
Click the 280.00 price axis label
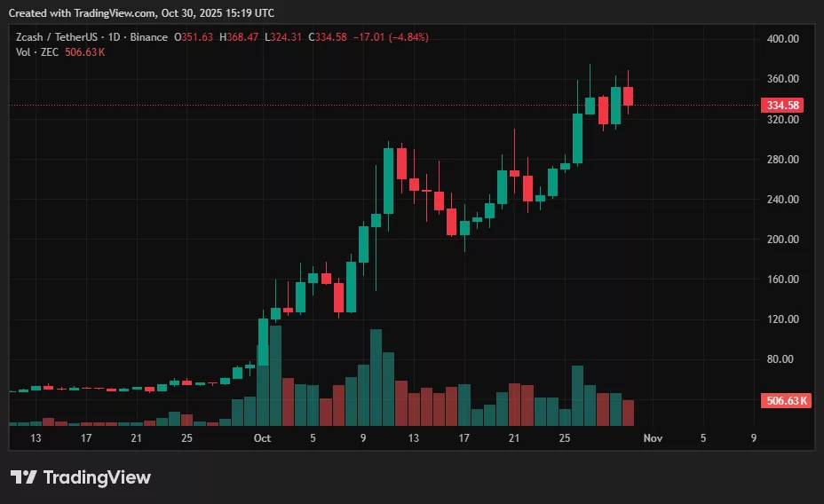(x=781, y=160)
